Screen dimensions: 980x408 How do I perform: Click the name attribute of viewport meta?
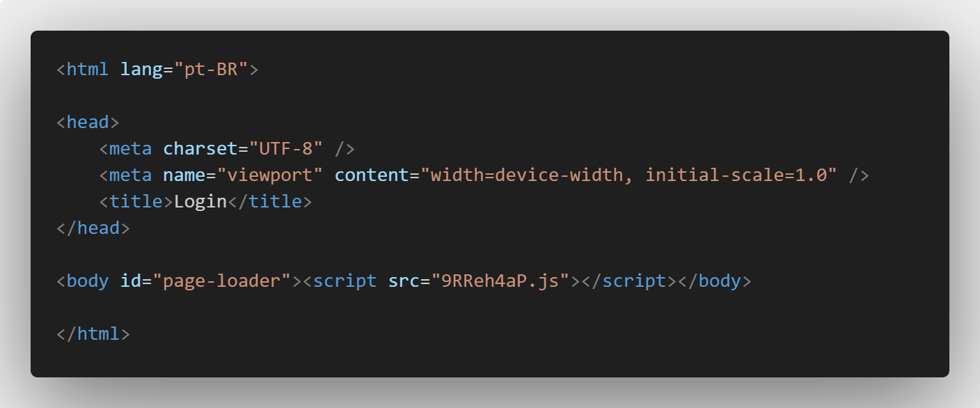[x=184, y=175]
